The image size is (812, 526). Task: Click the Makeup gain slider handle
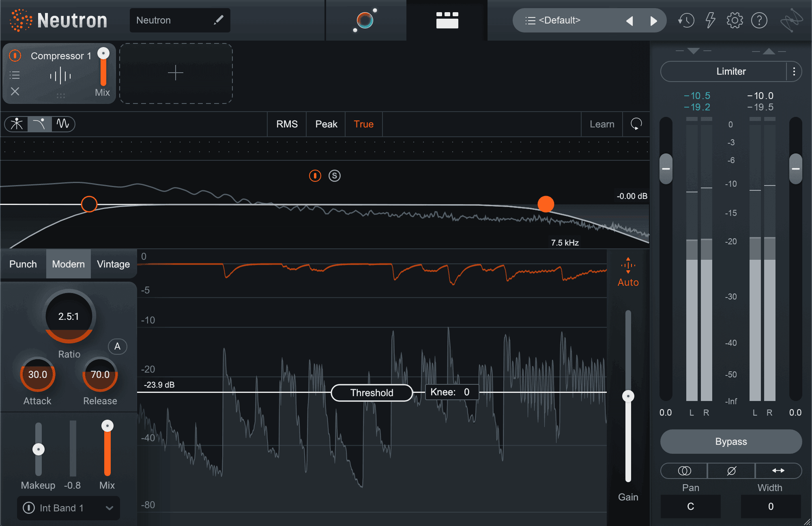coord(39,449)
